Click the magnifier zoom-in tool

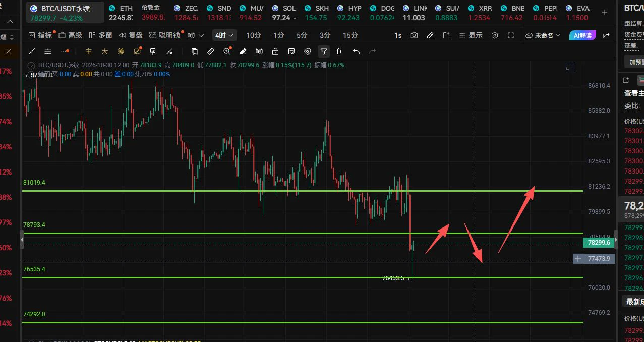pos(227,51)
